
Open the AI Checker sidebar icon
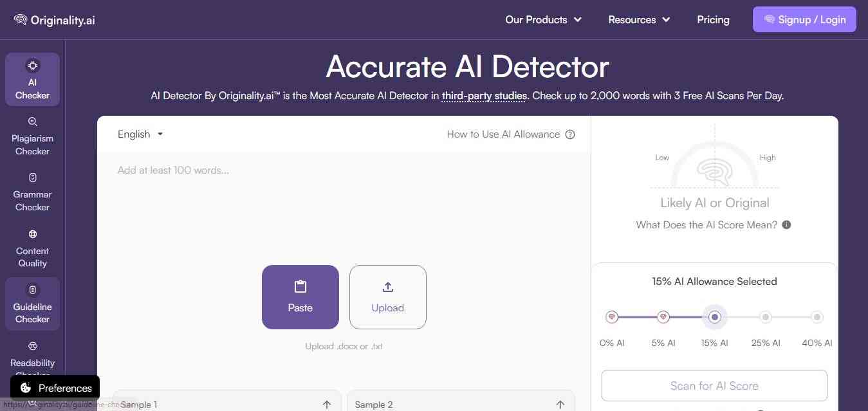click(x=33, y=65)
